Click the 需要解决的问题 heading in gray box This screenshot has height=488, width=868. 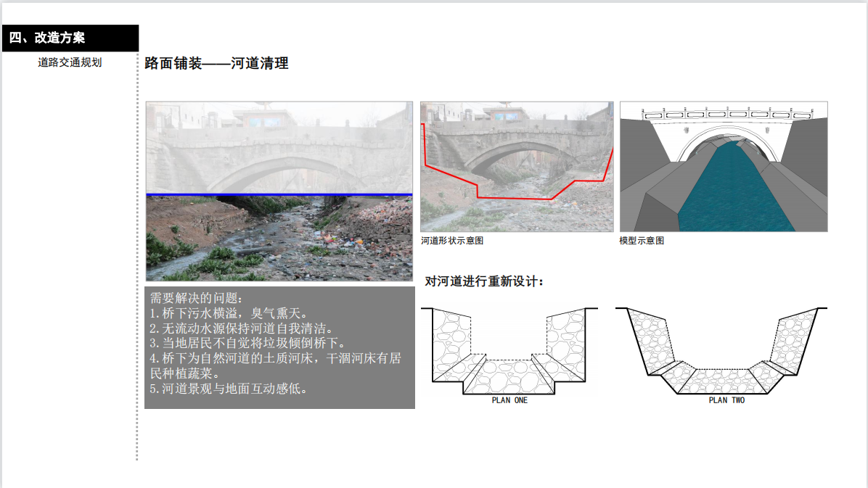pyautogui.click(x=197, y=298)
